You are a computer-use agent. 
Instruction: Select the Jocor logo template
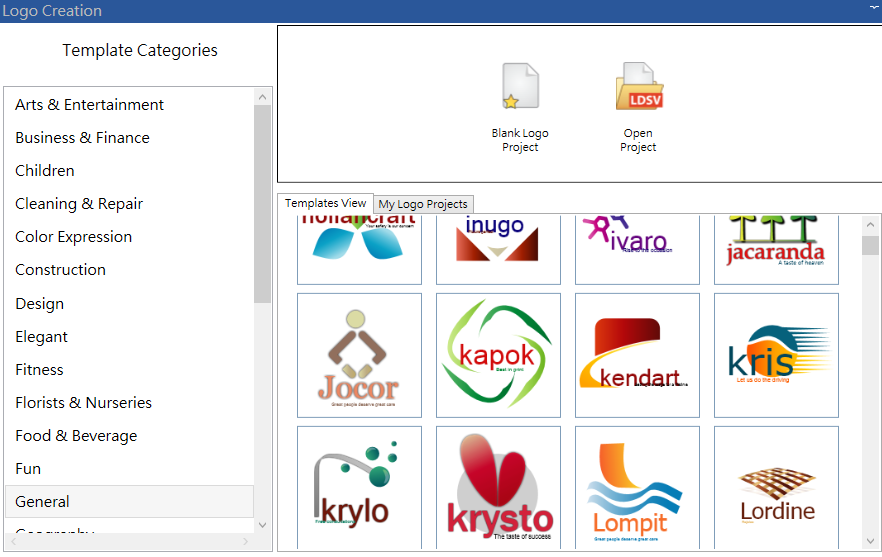359,355
